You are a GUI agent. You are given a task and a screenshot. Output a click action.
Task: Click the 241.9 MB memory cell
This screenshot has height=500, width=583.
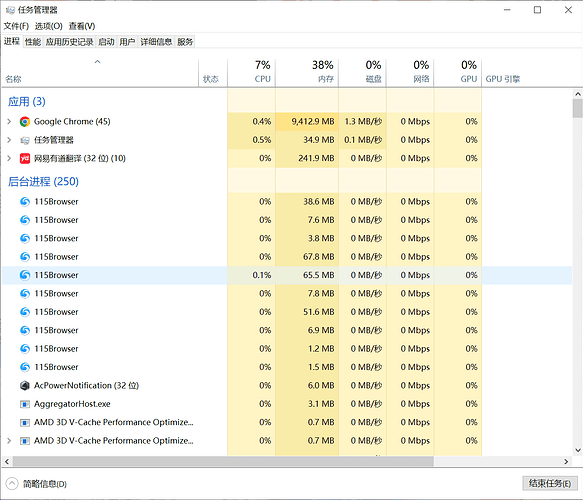[307, 158]
